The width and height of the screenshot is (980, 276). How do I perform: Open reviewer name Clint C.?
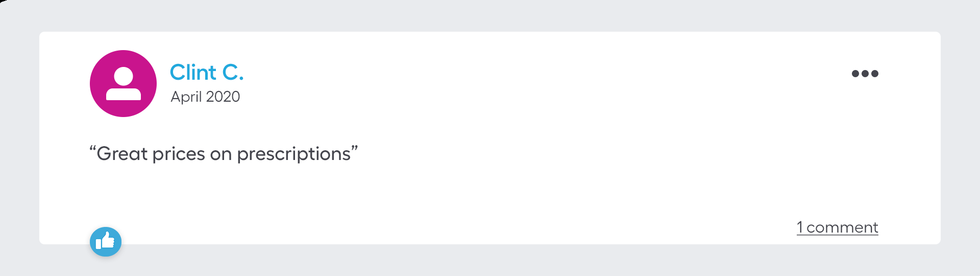(206, 73)
